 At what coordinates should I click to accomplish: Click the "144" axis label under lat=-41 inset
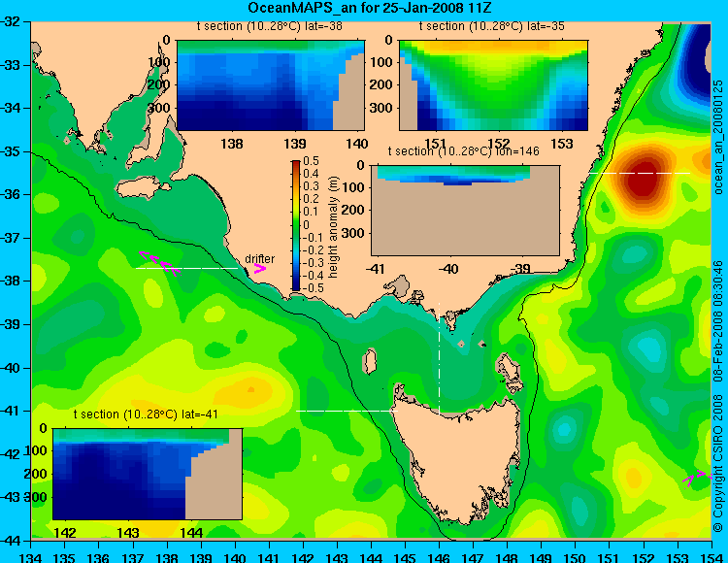point(191,533)
